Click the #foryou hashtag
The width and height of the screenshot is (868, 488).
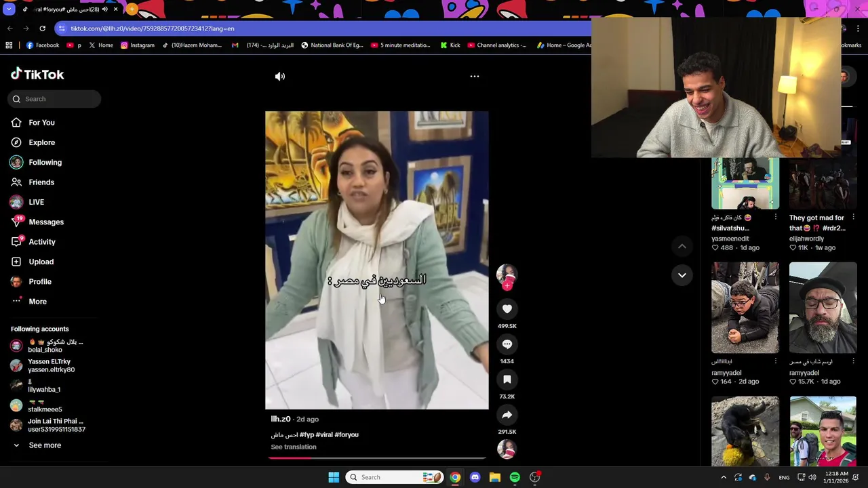pyautogui.click(x=347, y=434)
